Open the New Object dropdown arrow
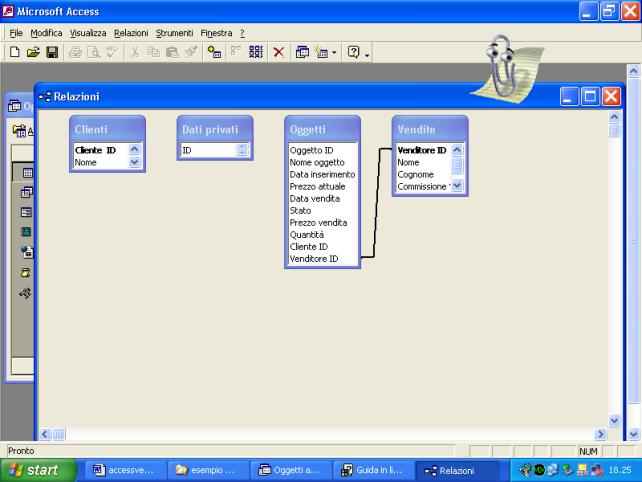This screenshot has height=482, width=642. (x=334, y=52)
